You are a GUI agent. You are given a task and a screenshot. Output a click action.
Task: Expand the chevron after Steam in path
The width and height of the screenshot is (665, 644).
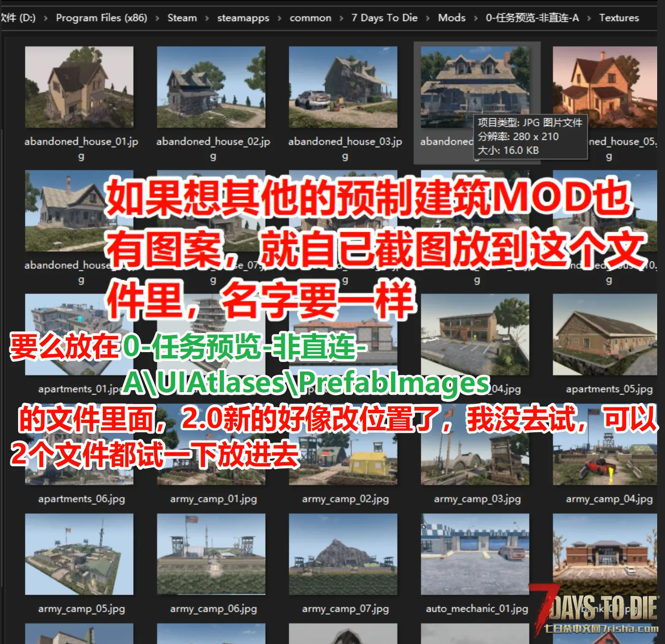(207, 18)
